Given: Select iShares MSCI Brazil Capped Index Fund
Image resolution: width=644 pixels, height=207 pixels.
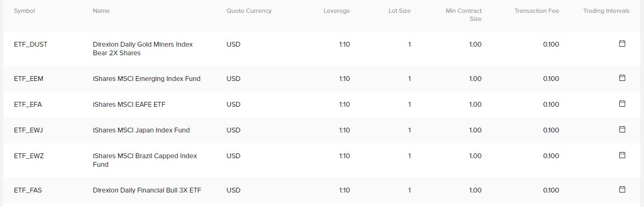Looking at the screenshot, I should 145,160.
